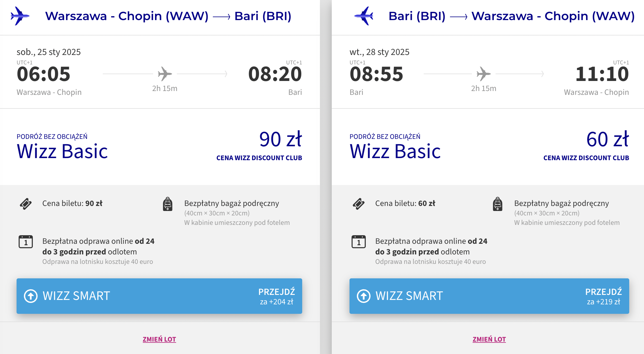Image resolution: width=644 pixels, height=354 pixels.
Task: Click the 06:05 departure time
Action: pos(43,74)
